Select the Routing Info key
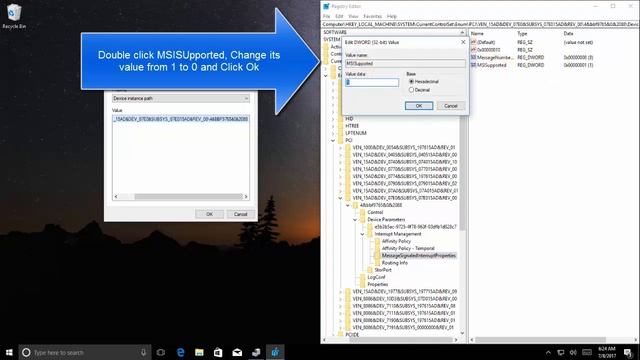 [395, 263]
